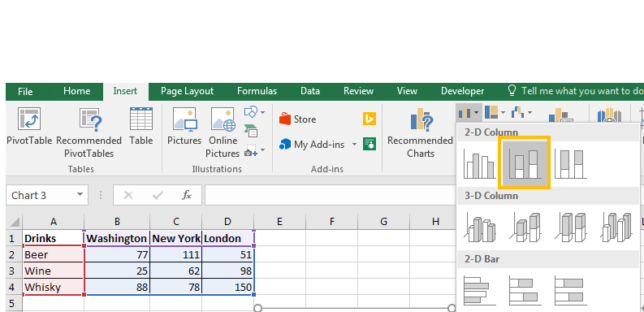644x312 pixels.
Task: Insert a 3D Map
Action: tap(609, 115)
